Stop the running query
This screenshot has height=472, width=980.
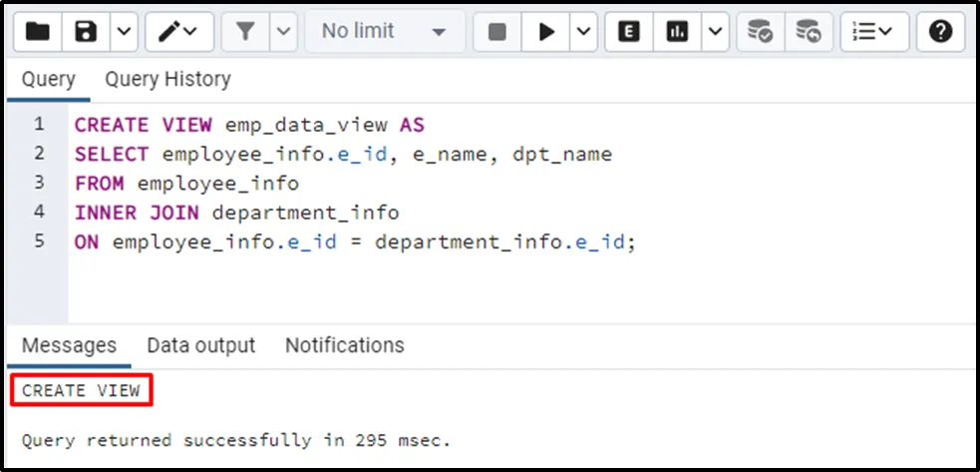[497, 32]
